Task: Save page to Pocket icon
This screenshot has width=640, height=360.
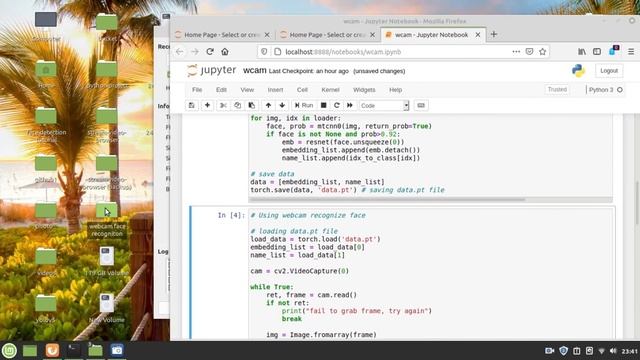Action: (529, 52)
